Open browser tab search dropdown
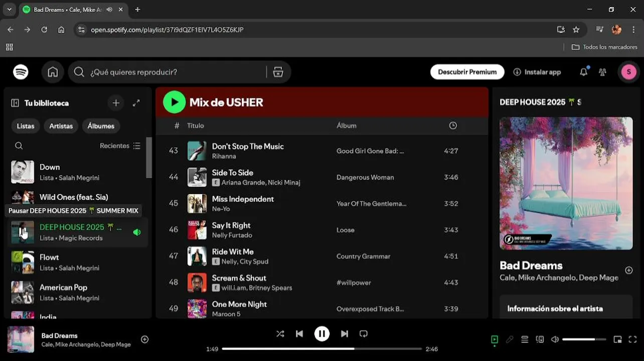This screenshot has width=644, height=361. pos(9,10)
